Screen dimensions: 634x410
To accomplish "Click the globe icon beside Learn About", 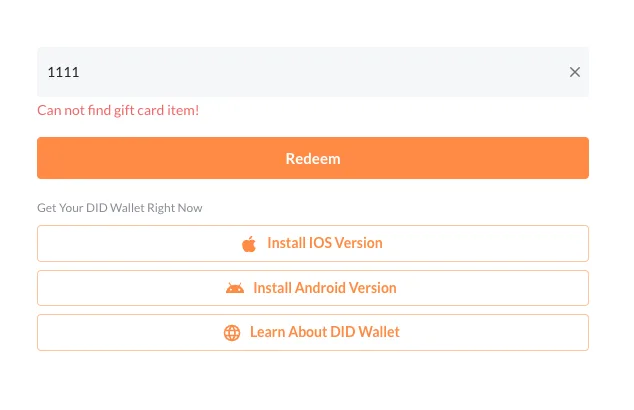I will (232, 333).
